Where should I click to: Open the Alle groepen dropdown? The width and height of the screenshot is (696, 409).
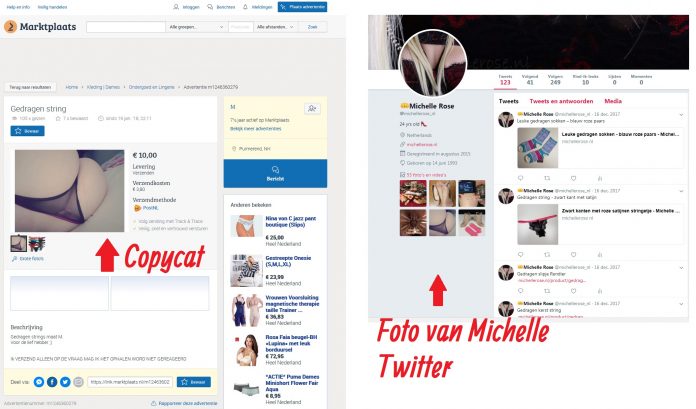click(x=196, y=27)
